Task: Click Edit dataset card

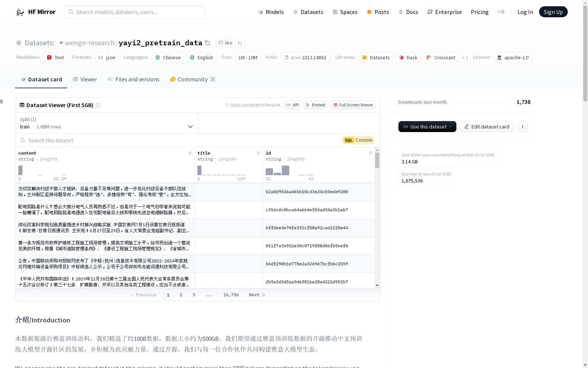Action: click(x=487, y=127)
